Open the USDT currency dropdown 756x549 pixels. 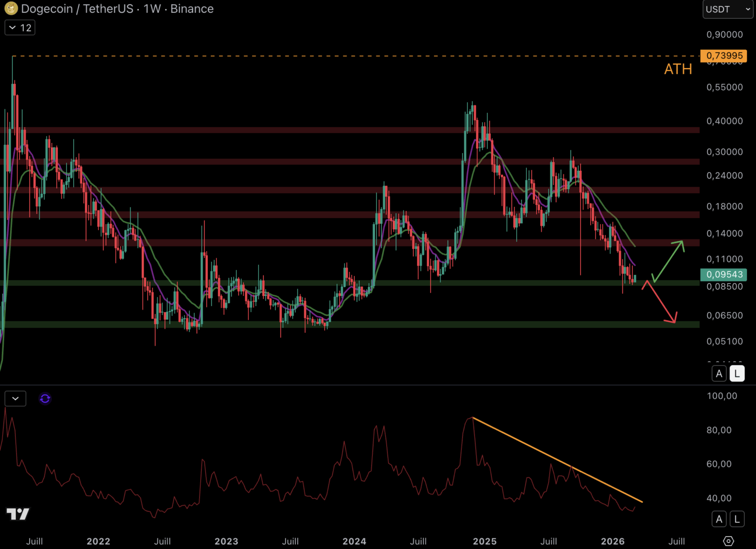pyautogui.click(x=728, y=9)
